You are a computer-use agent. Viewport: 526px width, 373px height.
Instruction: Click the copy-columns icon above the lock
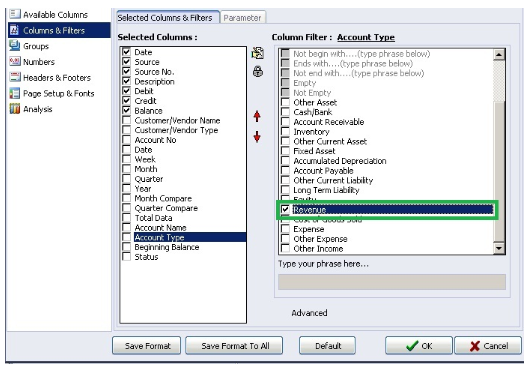pos(258,53)
